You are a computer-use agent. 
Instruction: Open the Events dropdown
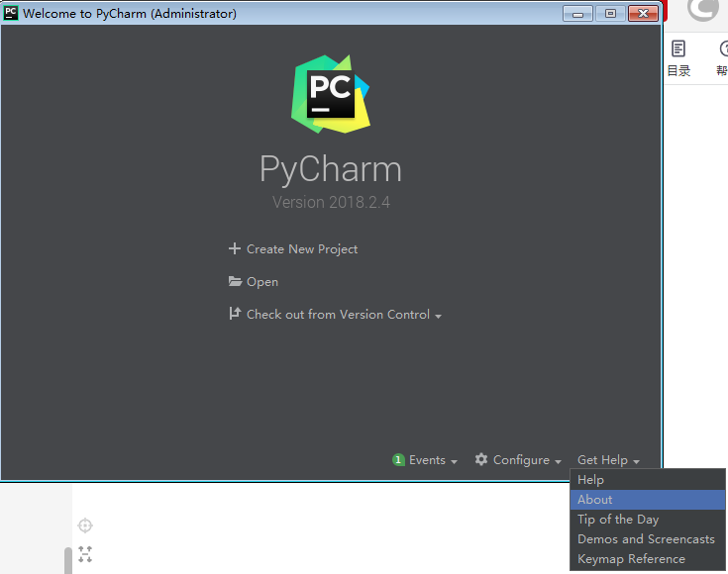pyautogui.click(x=433, y=460)
